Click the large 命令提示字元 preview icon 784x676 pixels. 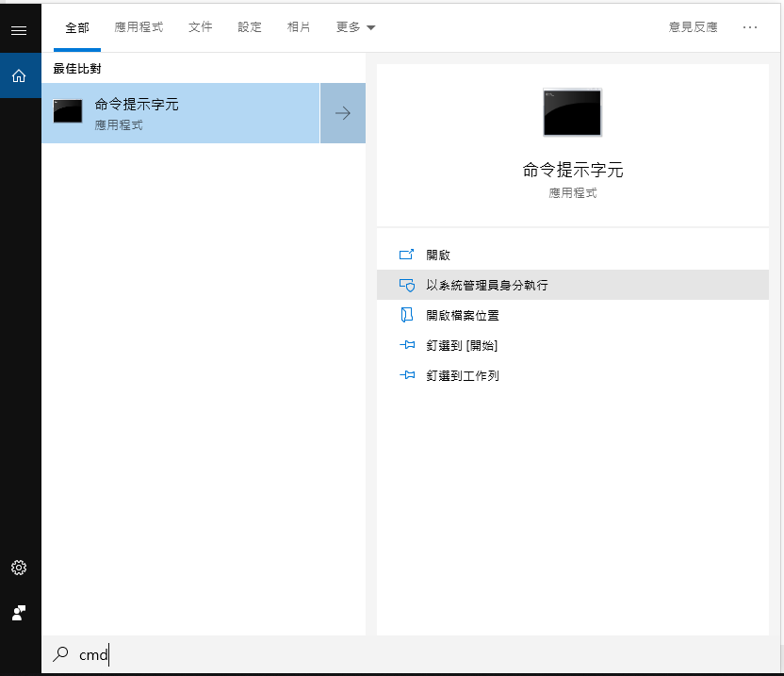(572, 112)
